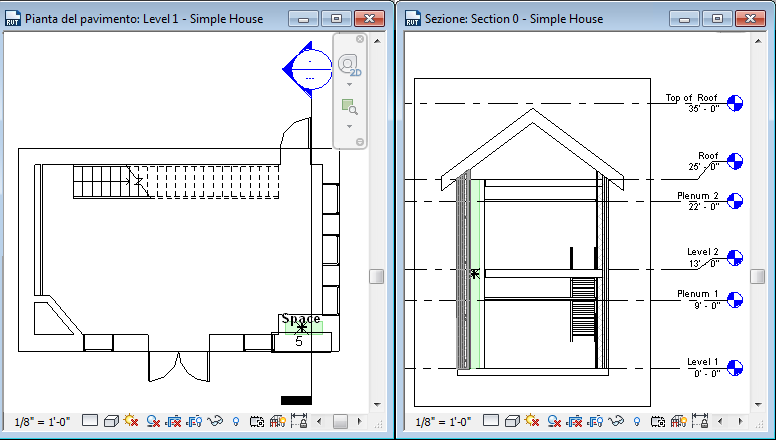Expand the zoom tool dropdown arrow
The height and width of the screenshot is (440, 776).
(349, 127)
